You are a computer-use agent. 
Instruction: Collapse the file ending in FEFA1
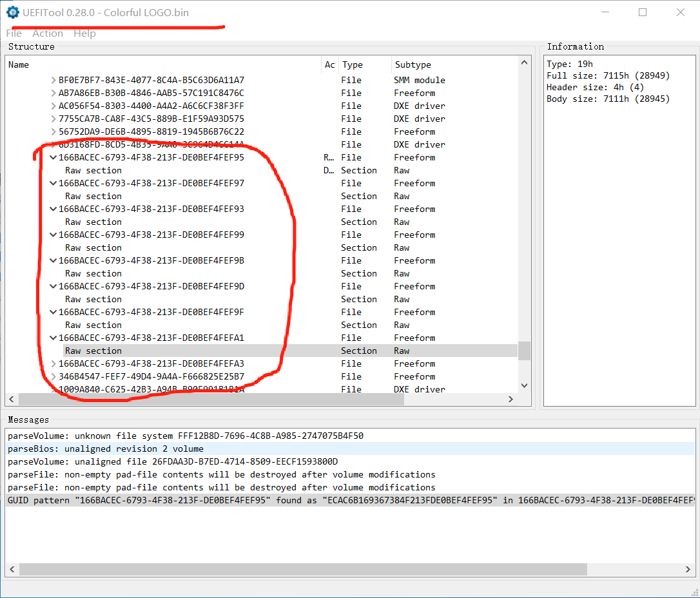(53, 338)
